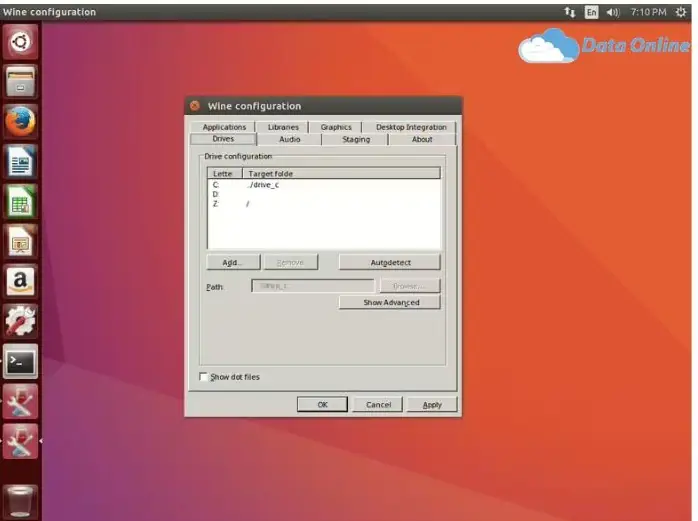Open the sound volume indicator
The image size is (698, 521).
tap(613, 12)
